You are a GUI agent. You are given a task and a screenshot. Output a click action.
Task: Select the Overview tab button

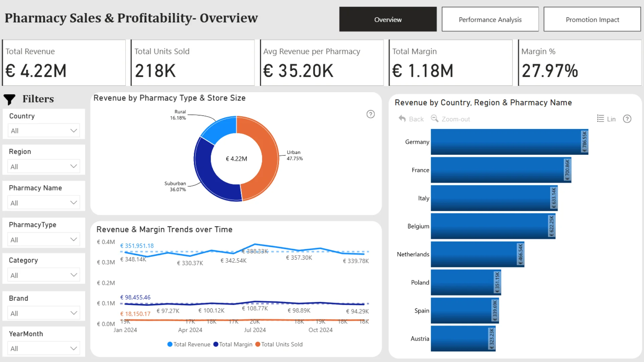(388, 19)
